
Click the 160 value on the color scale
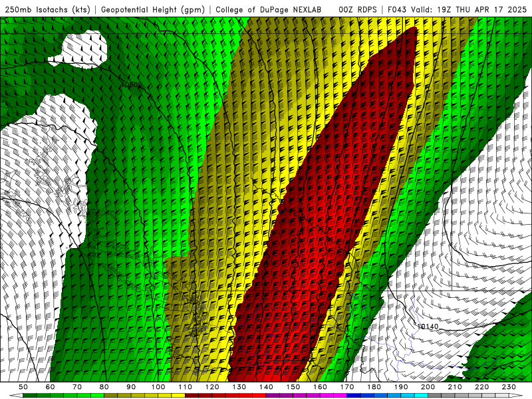pos(321,387)
